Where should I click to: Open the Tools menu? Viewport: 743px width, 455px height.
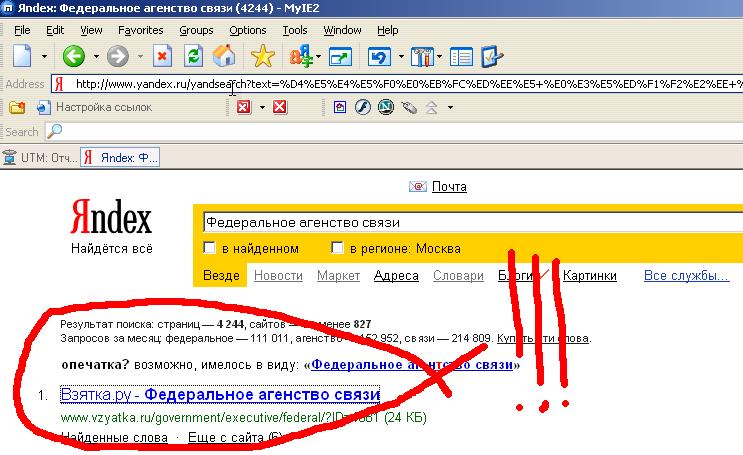click(x=295, y=30)
